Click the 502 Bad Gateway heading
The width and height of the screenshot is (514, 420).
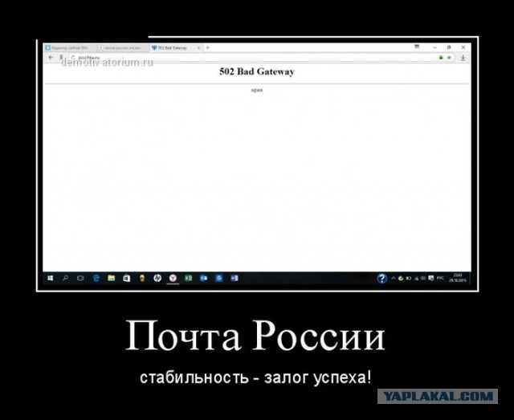pos(257,71)
